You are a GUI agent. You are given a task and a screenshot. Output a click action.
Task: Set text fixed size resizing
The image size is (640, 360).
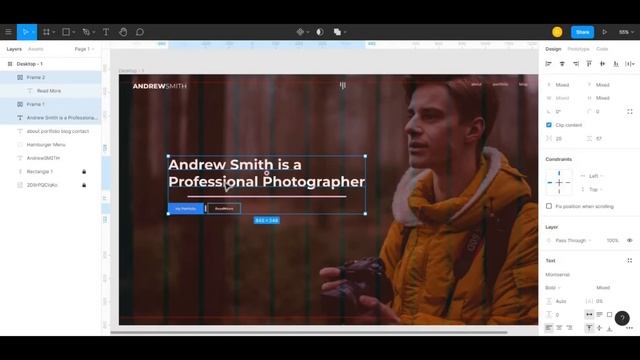pos(609,314)
